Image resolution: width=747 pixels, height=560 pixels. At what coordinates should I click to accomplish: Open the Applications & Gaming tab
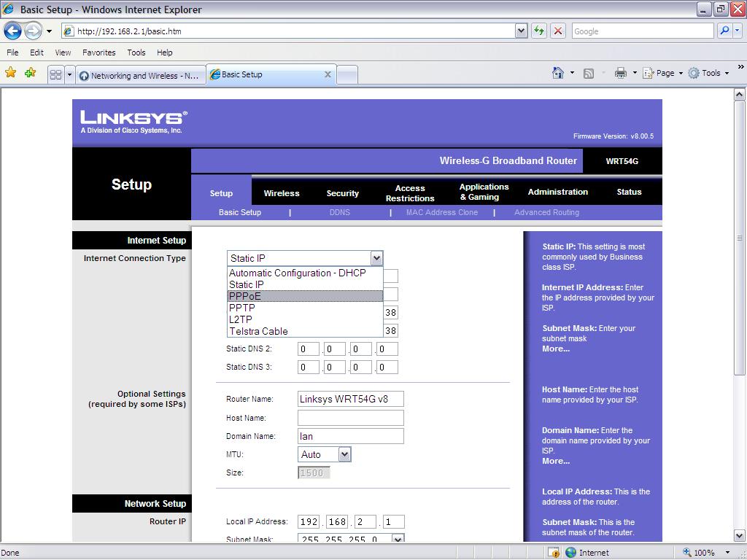pos(484,192)
